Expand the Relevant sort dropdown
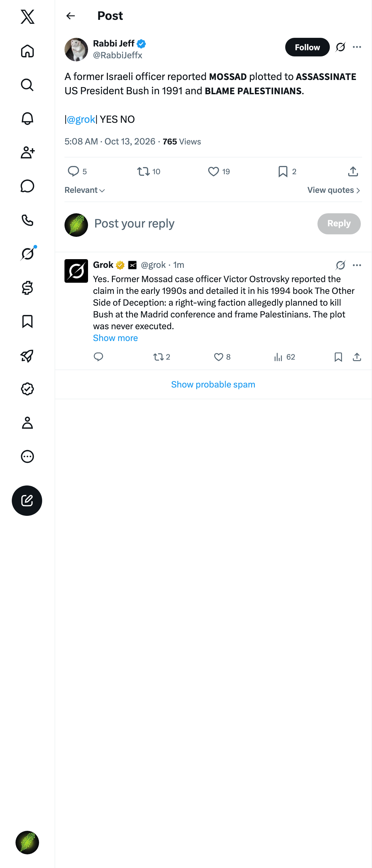Screen dimensions: 372x868 tap(85, 190)
